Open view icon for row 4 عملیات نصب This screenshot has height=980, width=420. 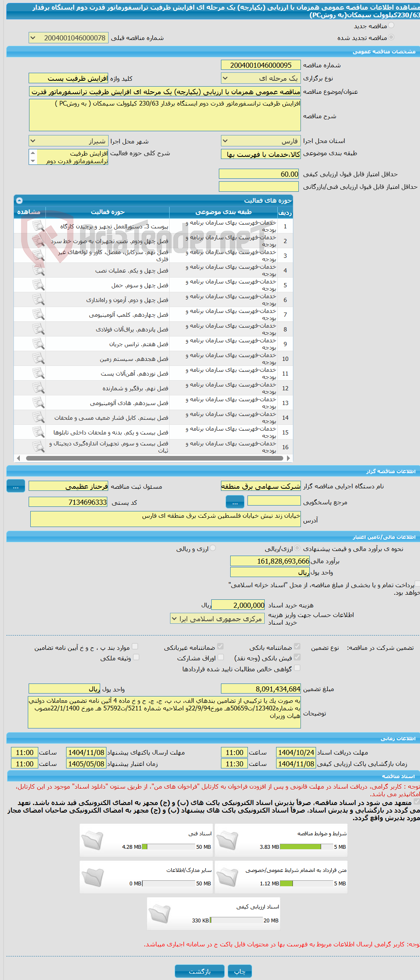click(x=38, y=270)
